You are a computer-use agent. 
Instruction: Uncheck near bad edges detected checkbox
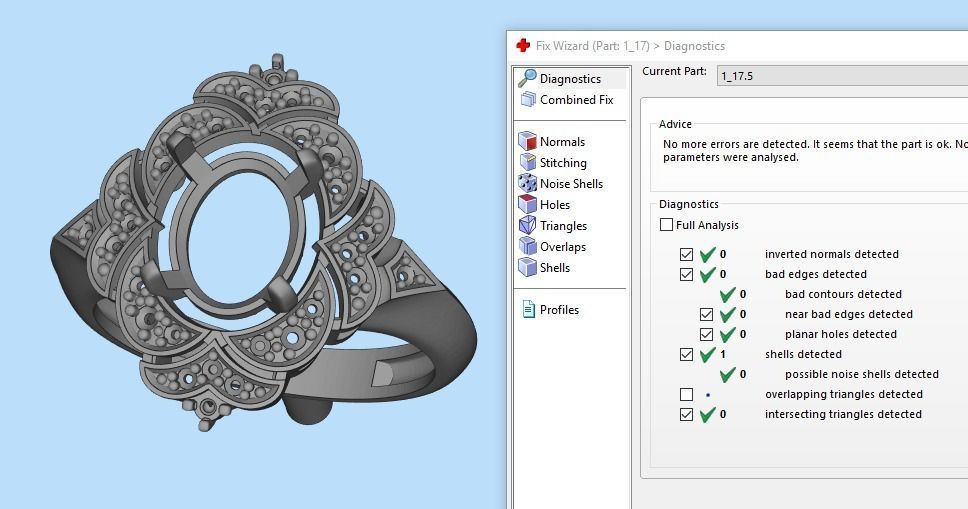[x=706, y=314]
